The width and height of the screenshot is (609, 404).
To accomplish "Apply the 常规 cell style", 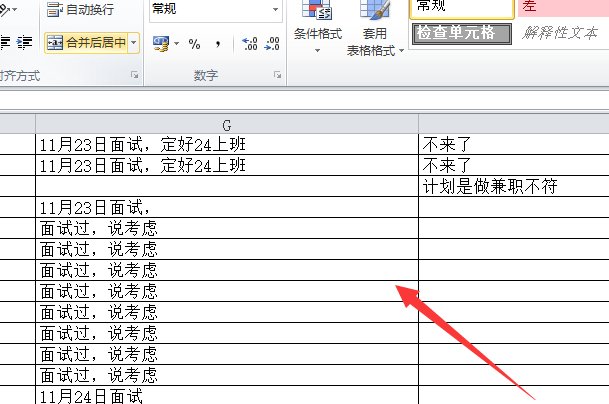I will (x=462, y=8).
